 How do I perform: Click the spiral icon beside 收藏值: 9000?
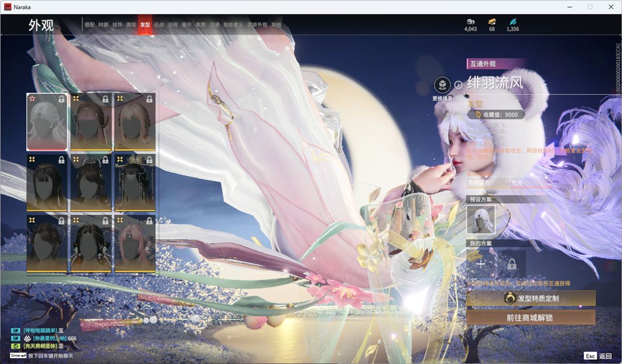pos(478,115)
